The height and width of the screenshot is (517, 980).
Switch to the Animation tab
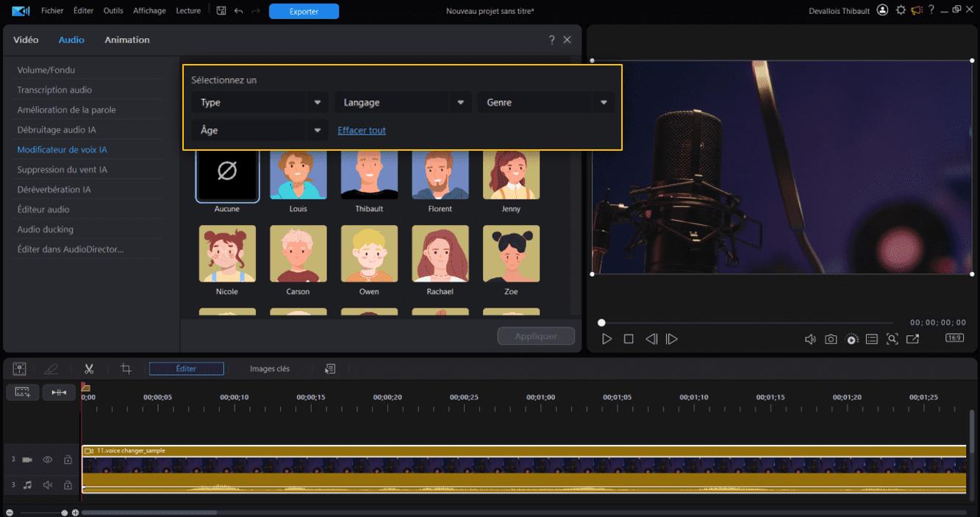[x=126, y=40]
